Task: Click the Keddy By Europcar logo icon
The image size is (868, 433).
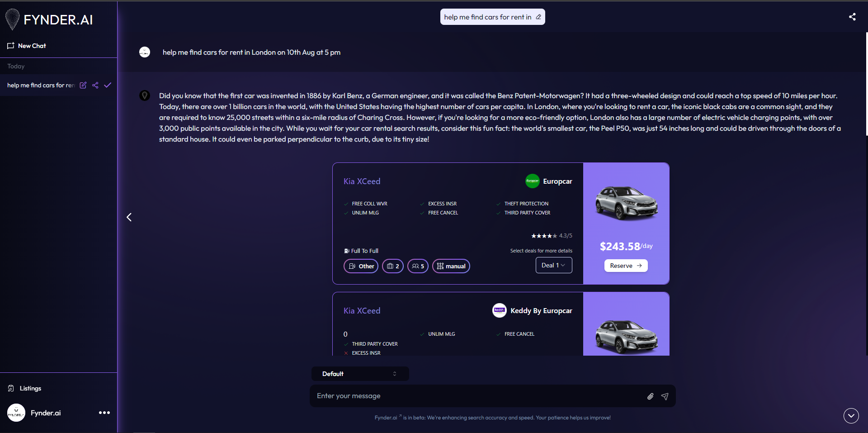Action: [x=500, y=310]
